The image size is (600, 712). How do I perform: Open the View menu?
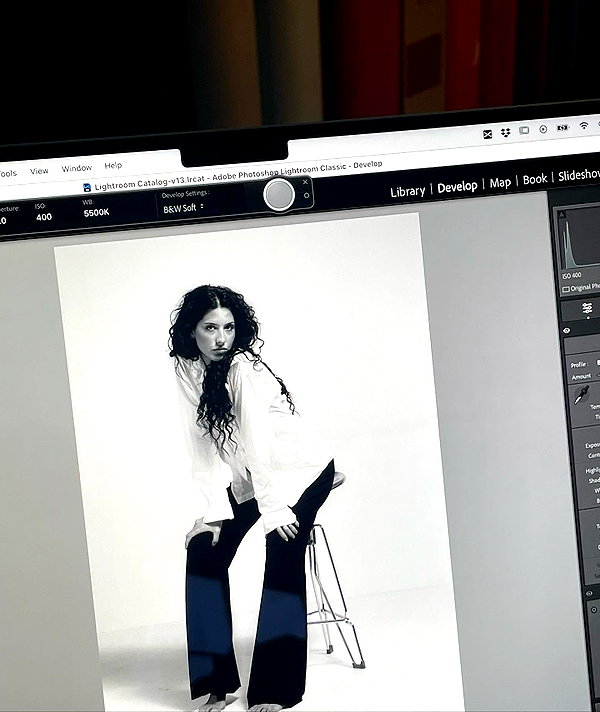[39, 171]
